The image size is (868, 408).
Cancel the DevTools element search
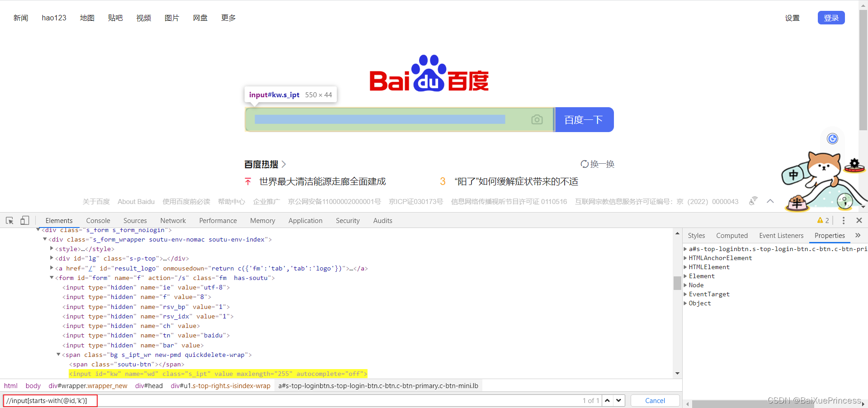coord(655,400)
